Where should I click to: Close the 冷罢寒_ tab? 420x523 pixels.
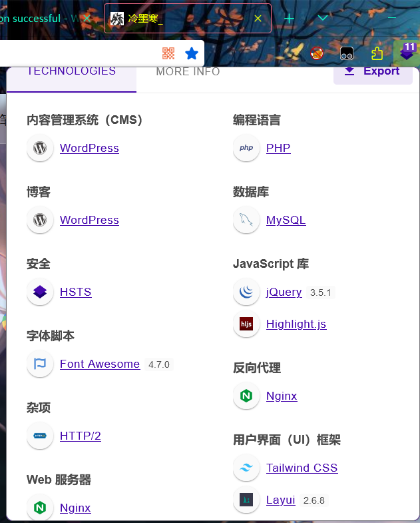[258, 19]
